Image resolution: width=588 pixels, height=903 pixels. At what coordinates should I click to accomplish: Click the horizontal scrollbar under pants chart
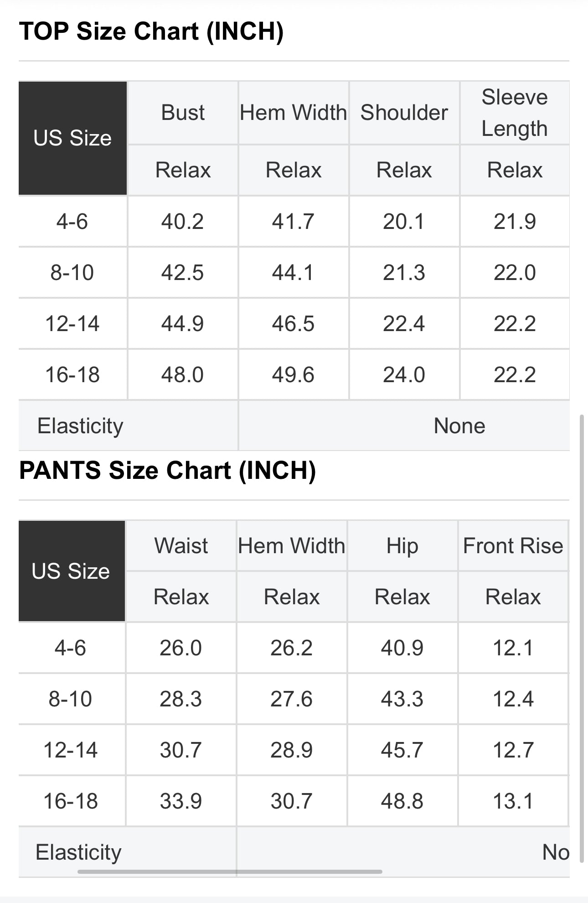230,872
